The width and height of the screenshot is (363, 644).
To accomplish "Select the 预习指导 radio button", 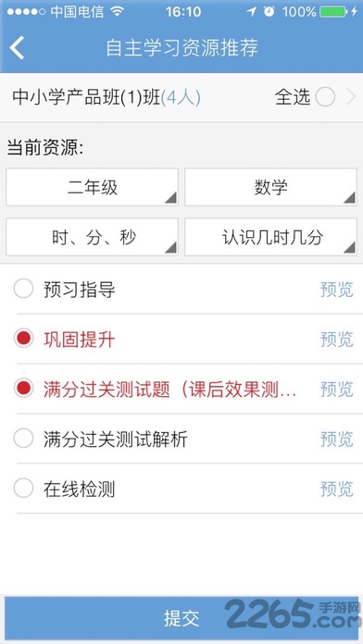I will (23, 289).
